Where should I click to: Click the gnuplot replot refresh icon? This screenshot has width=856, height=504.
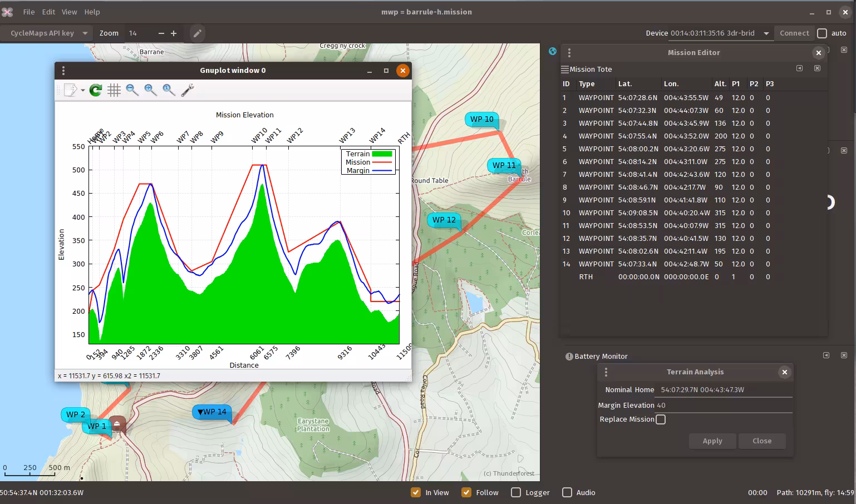click(x=96, y=90)
